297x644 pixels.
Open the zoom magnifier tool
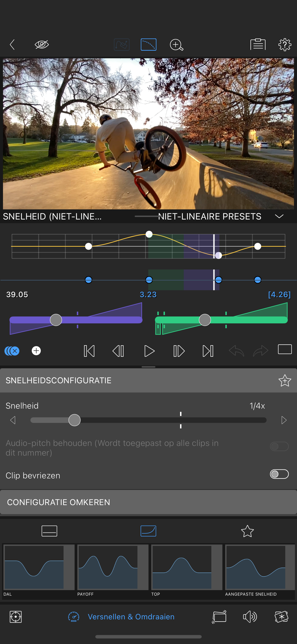point(177,45)
